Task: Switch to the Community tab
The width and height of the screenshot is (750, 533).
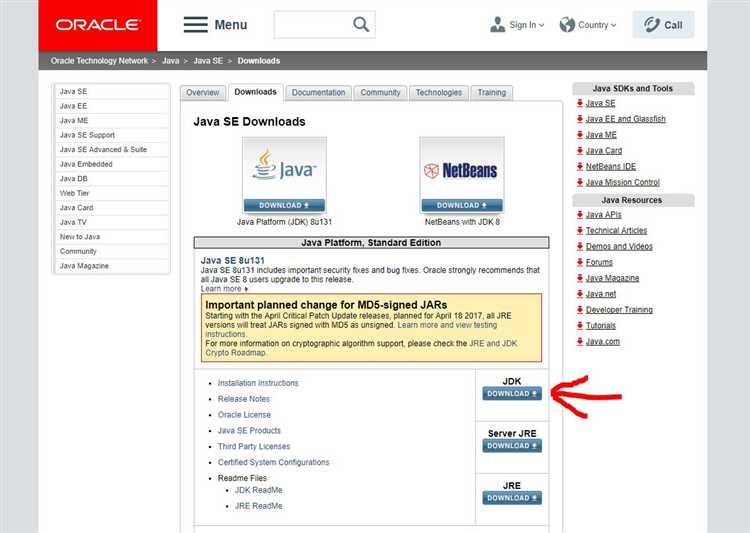Action: 380,92
